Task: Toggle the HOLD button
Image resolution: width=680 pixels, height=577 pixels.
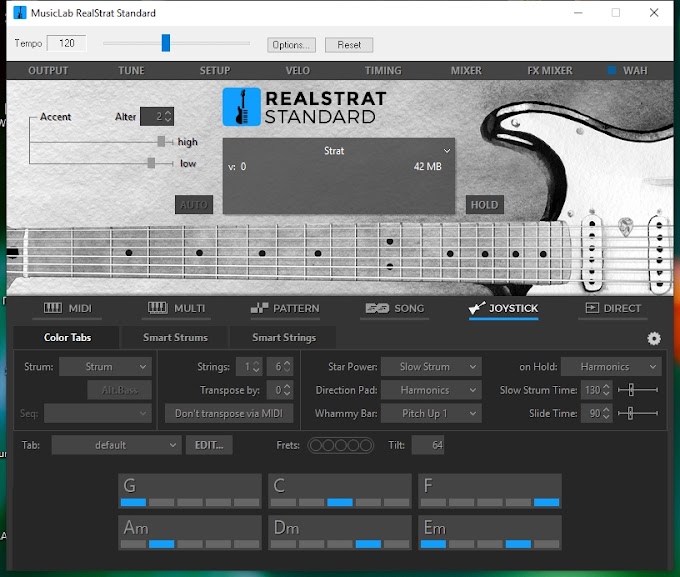Action: [484, 205]
